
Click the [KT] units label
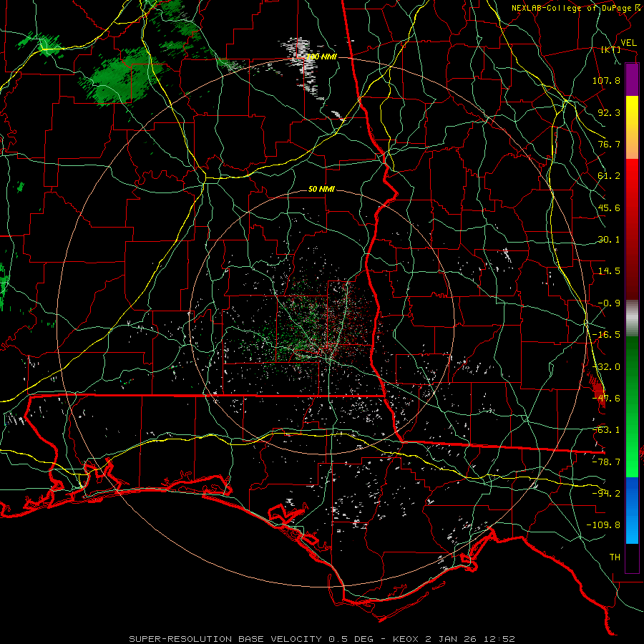611,49
